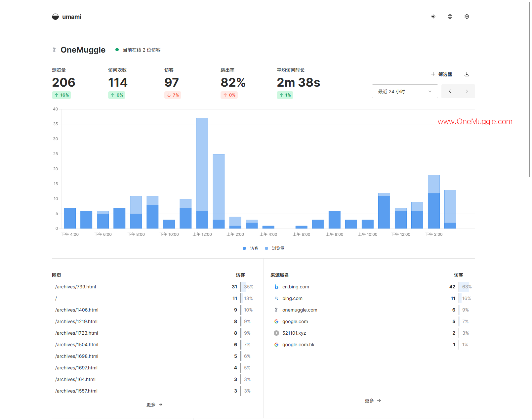The height and width of the screenshot is (420, 532).
Task: Click the google.com.hk Google icon
Action: pyautogui.click(x=276, y=345)
